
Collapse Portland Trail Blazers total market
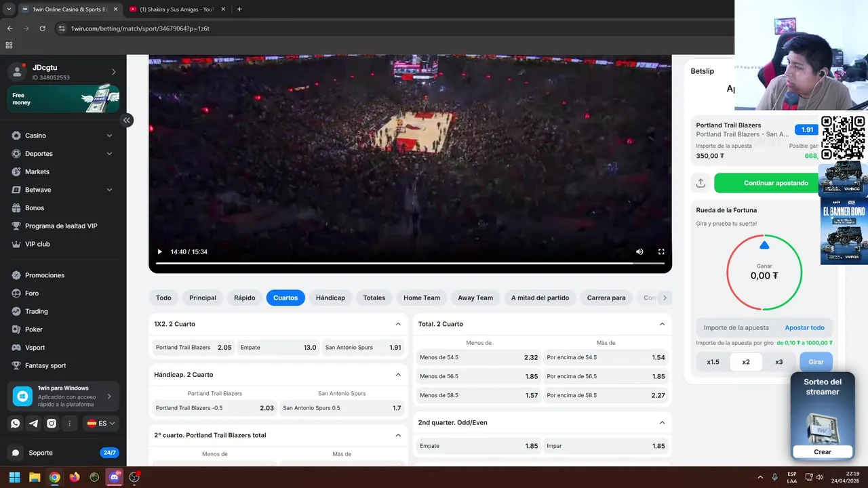point(398,435)
